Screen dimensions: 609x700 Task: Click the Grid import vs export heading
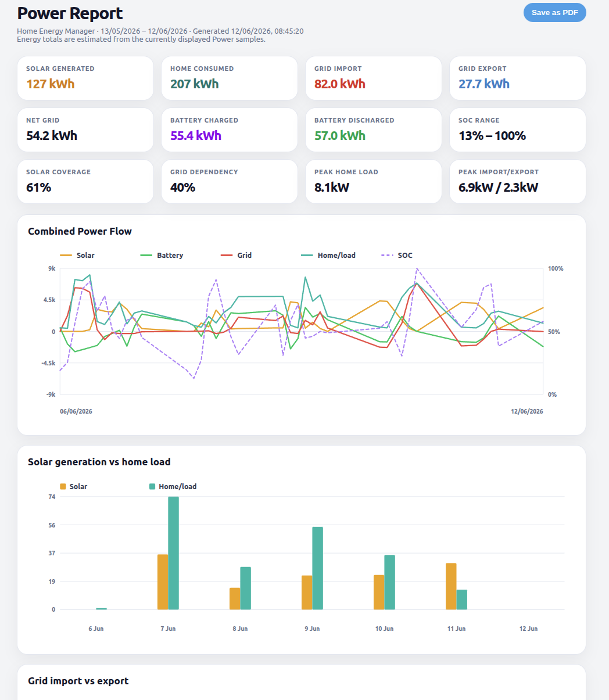(x=78, y=681)
